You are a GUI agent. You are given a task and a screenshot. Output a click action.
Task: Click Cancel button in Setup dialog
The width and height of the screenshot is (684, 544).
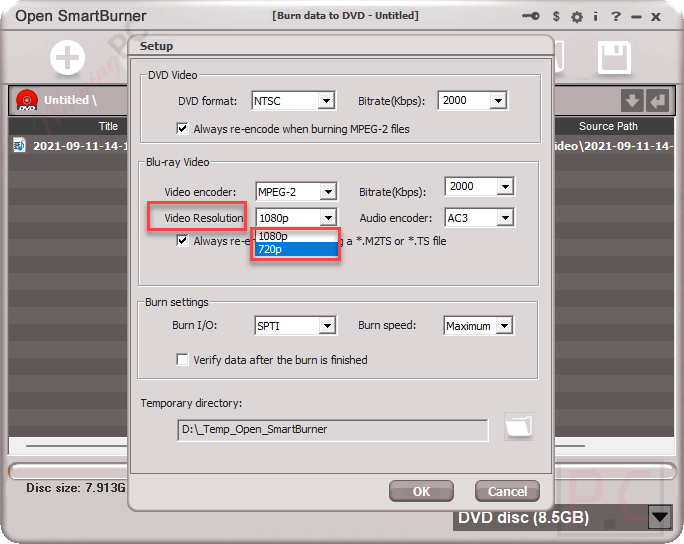(x=507, y=491)
